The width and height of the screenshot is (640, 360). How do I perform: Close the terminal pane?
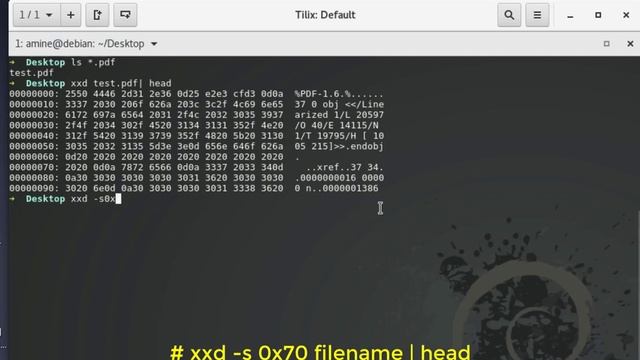pyautogui.click(x=630, y=44)
